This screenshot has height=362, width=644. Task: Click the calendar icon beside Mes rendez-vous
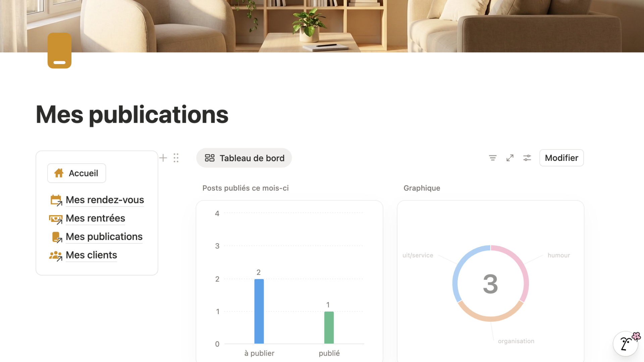56,200
